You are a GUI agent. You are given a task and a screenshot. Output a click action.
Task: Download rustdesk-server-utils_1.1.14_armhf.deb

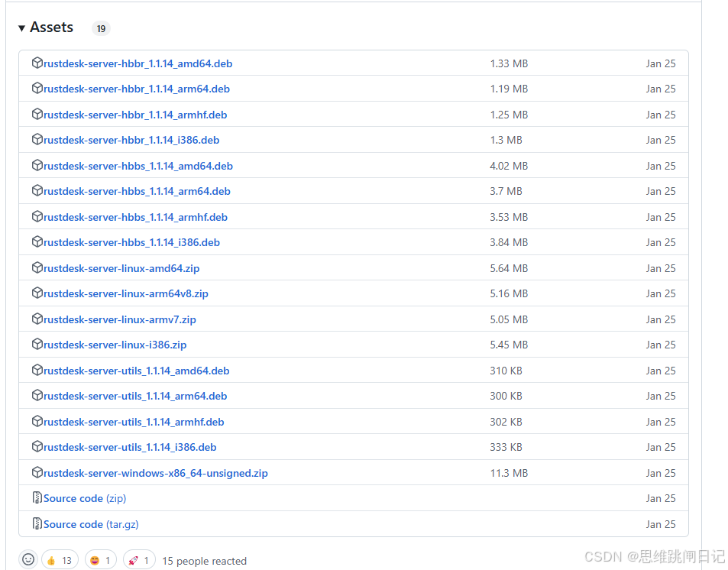point(134,422)
